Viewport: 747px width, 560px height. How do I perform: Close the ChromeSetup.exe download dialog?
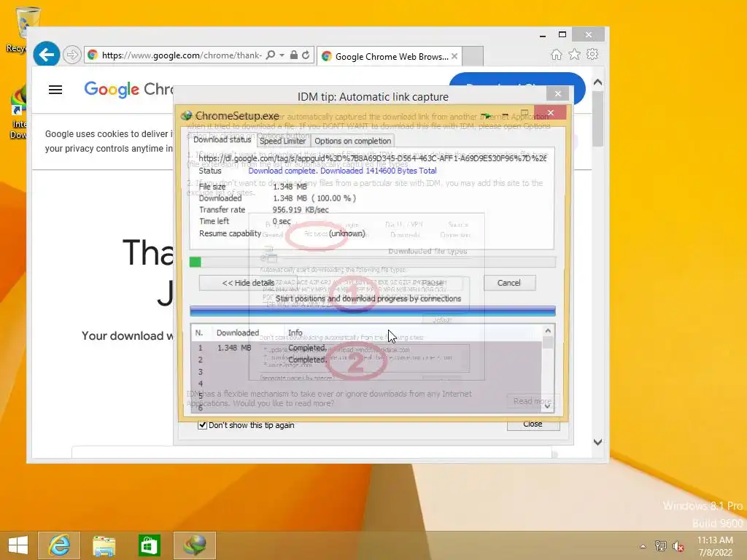(x=550, y=112)
